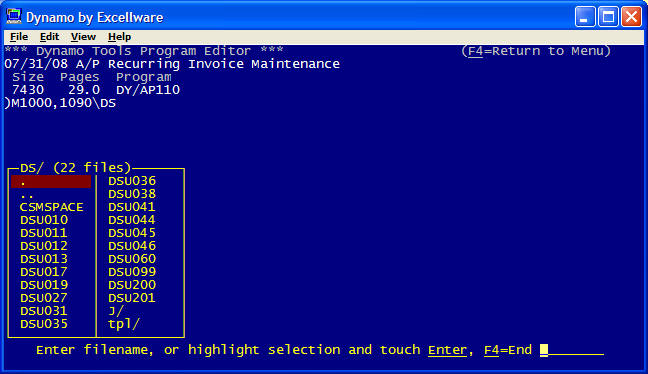This screenshot has width=648, height=374.
Task: Click the DS/ (22 files) list header
Action: (x=75, y=168)
